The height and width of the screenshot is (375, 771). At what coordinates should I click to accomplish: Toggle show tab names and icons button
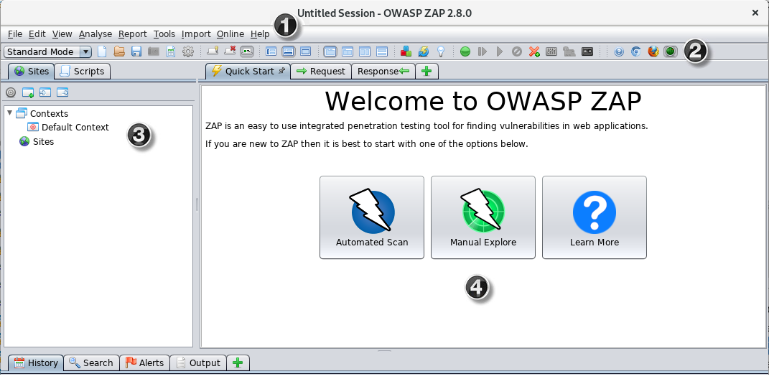(247, 52)
